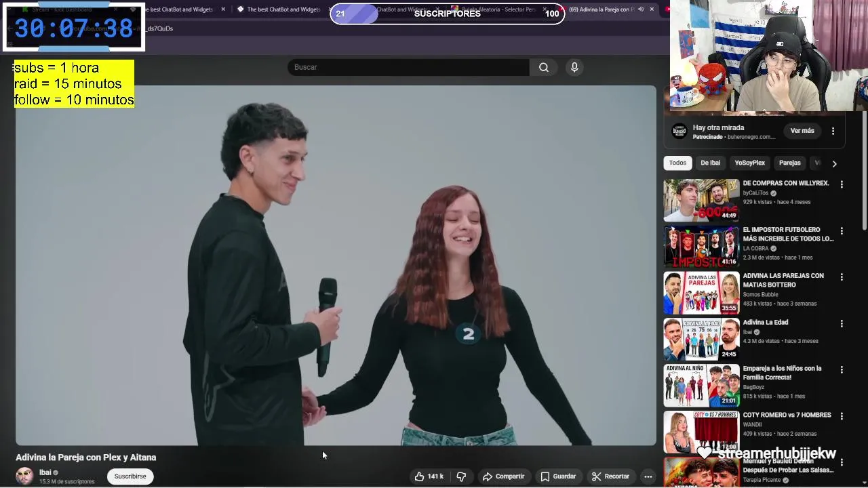Open COTY ROMERO vs 7 HOMBRES thumbnail
The width and height of the screenshot is (868, 488).
pyautogui.click(x=701, y=432)
